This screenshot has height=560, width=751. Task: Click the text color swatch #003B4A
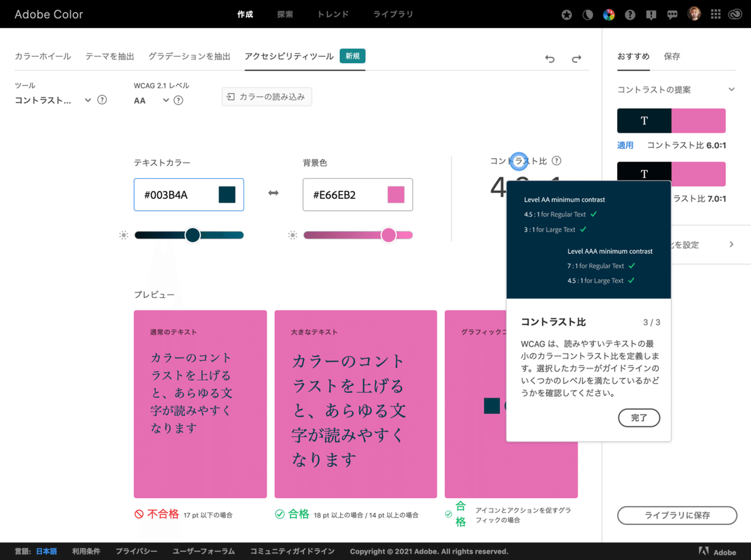pos(227,195)
